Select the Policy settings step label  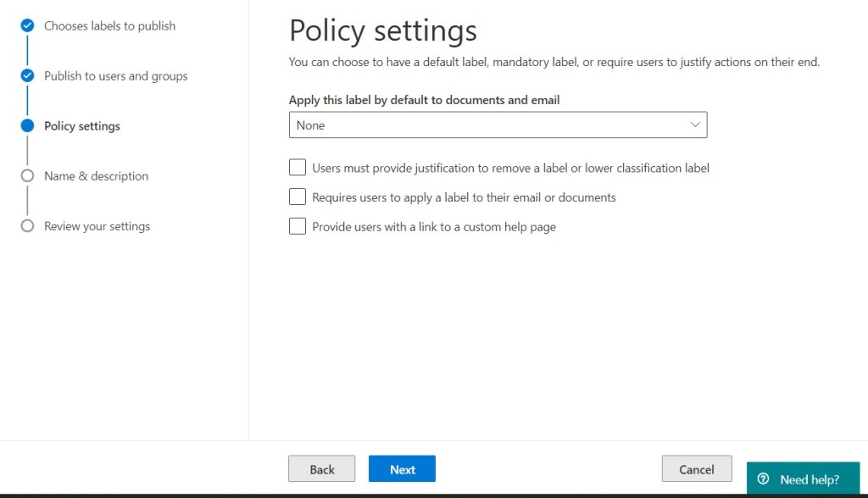point(82,126)
